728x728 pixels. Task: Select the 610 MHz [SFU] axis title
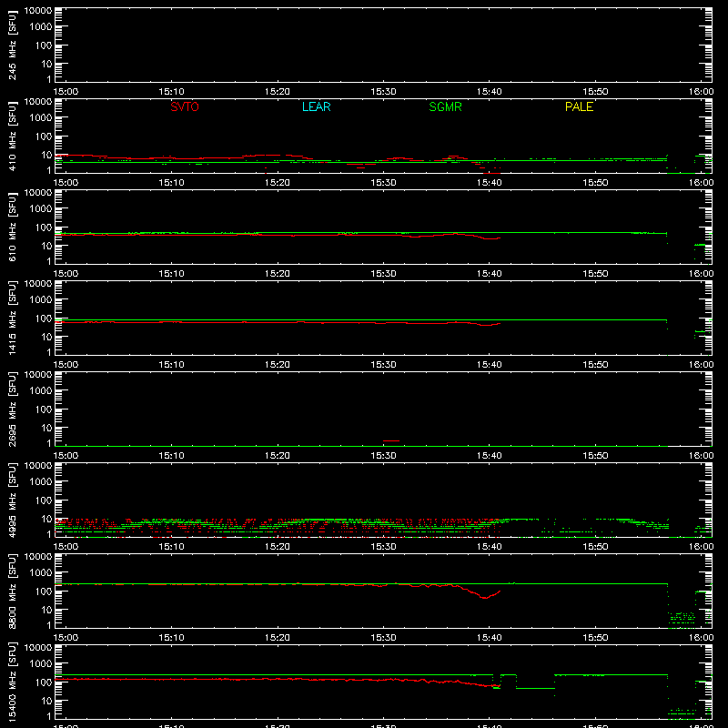pos(12,227)
